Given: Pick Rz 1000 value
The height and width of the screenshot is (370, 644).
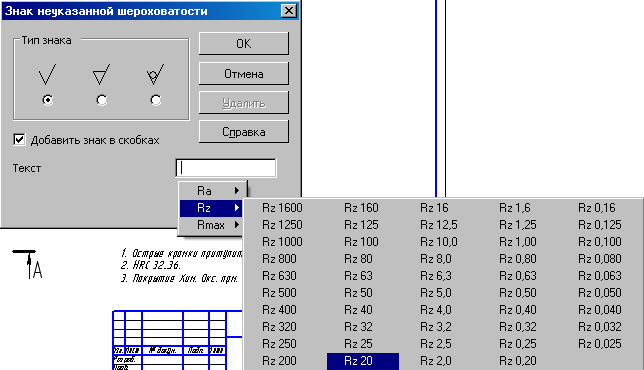Looking at the screenshot, I should (x=282, y=242).
